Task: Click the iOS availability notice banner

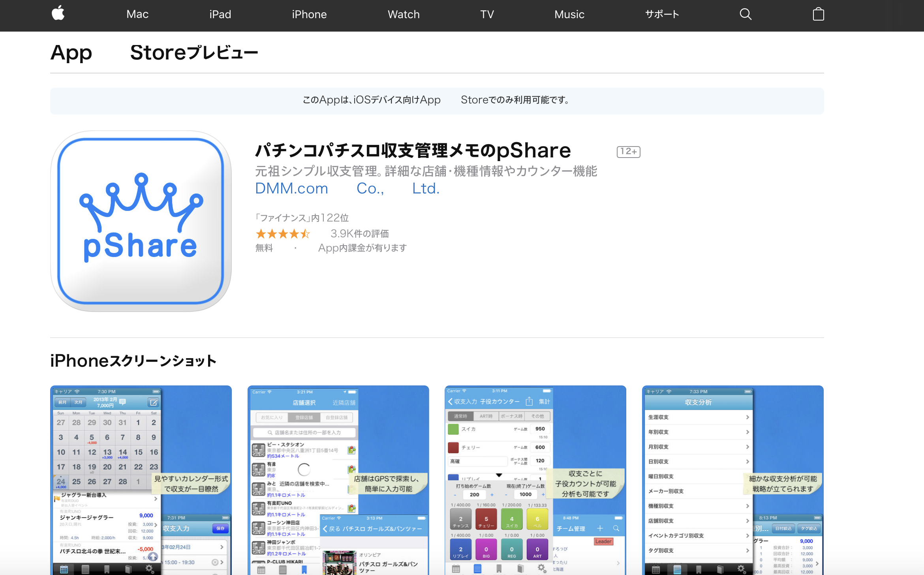Action: coord(437,101)
